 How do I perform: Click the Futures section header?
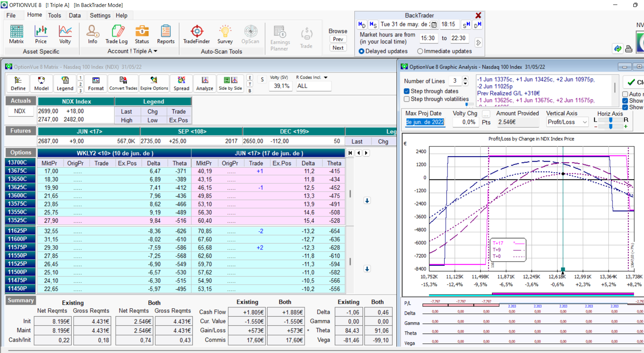click(21, 131)
